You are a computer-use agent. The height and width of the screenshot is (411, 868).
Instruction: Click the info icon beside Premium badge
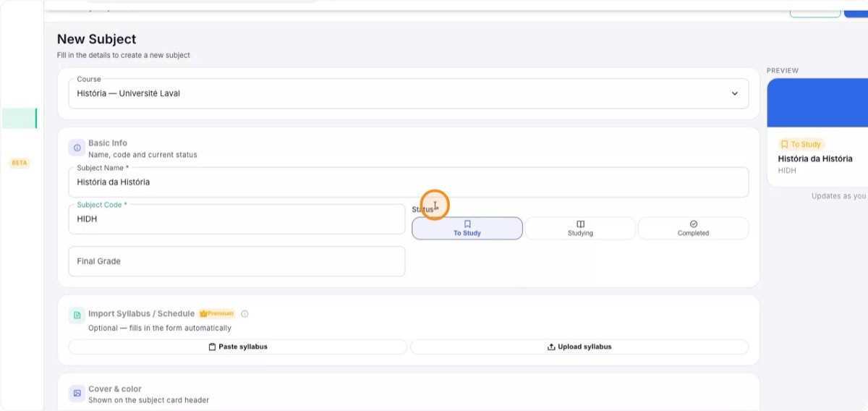tap(244, 313)
